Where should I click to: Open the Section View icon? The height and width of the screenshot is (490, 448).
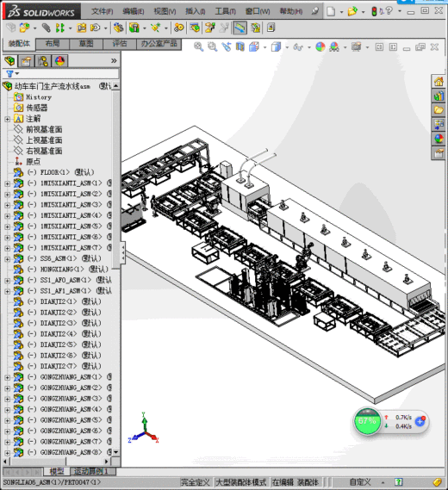(240, 47)
